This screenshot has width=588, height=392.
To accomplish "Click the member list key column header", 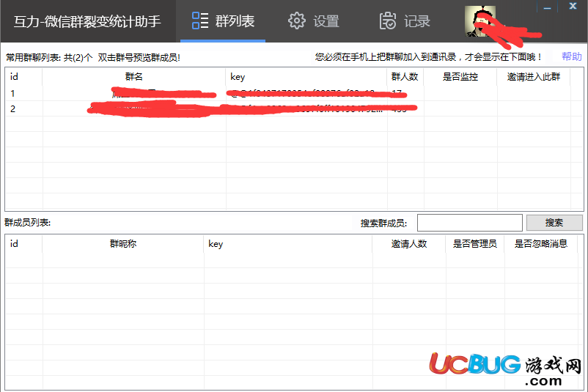I will (x=288, y=244).
